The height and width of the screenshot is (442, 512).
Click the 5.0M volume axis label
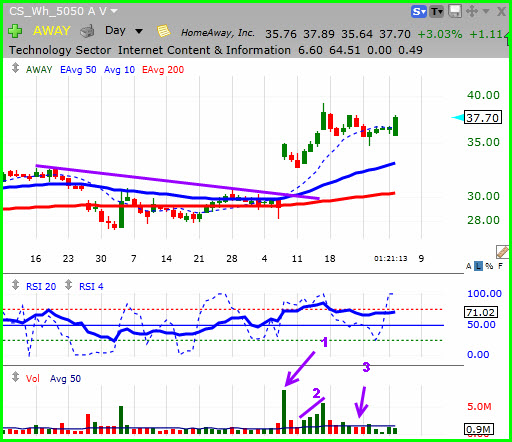click(x=479, y=407)
